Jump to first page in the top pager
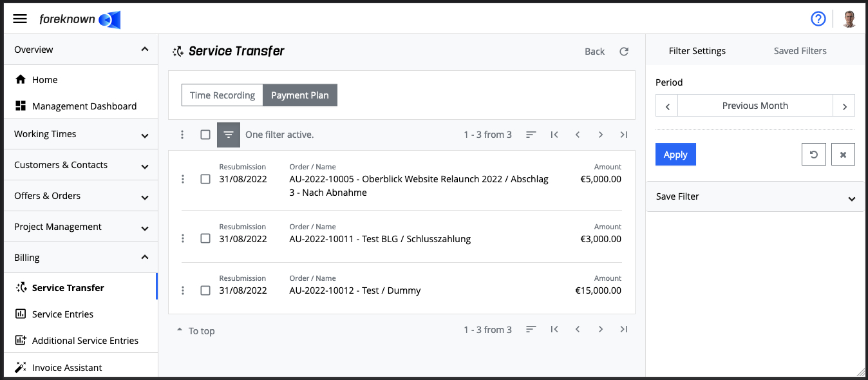 pyautogui.click(x=554, y=135)
